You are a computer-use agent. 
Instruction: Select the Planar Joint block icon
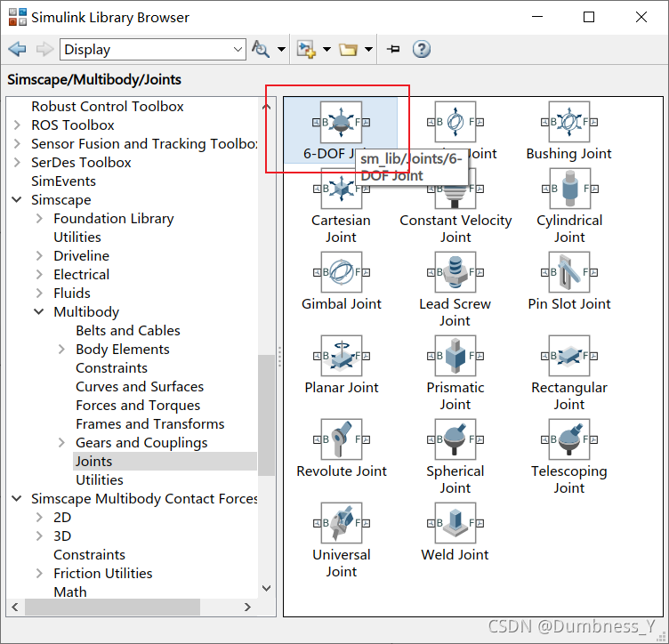tap(341, 356)
